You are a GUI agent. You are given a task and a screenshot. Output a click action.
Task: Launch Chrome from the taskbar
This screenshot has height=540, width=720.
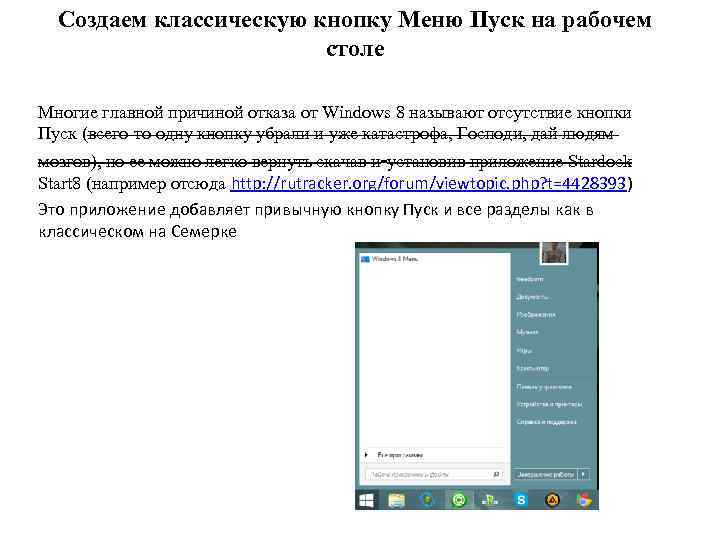click(x=584, y=500)
